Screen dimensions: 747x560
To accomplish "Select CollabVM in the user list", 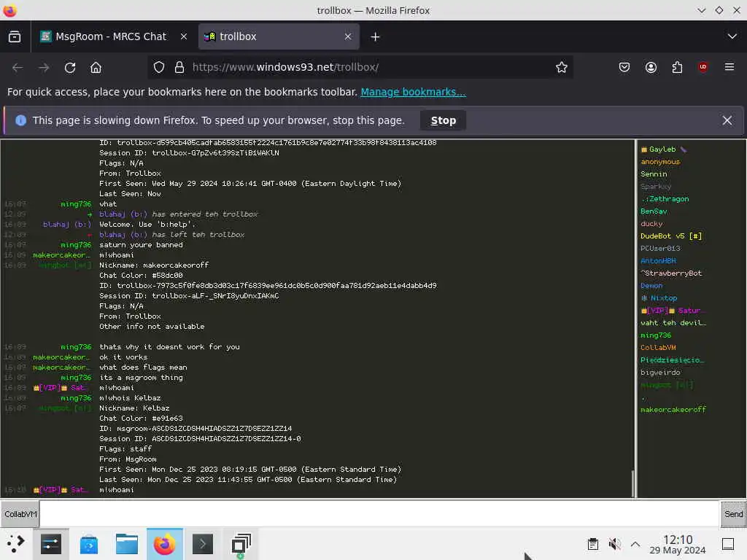I will click(x=659, y=348).
